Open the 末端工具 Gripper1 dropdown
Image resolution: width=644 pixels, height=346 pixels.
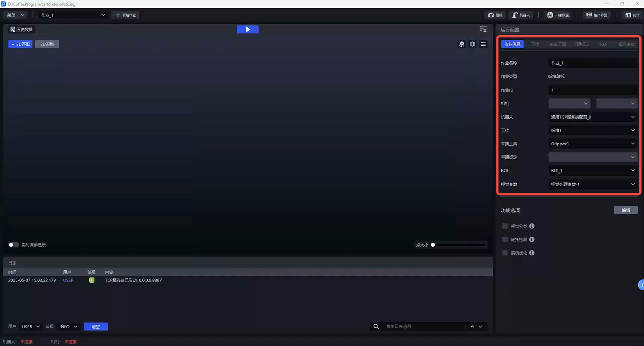click(x=593, y=144)
